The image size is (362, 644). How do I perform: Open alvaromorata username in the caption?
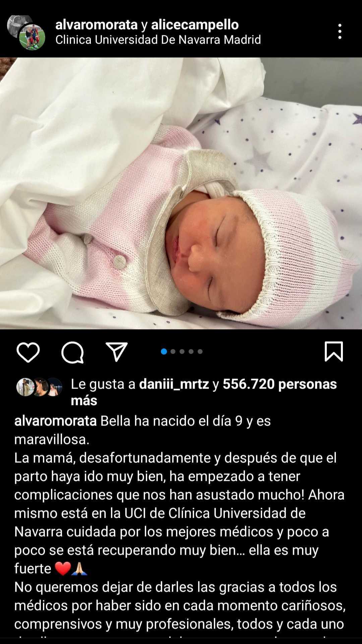(56, 421)
